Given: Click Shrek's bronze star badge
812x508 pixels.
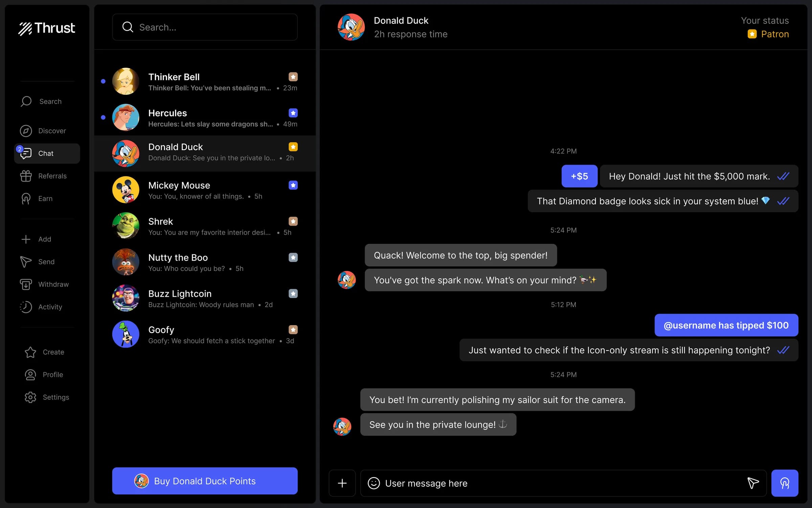Looking at the screenshot, I should point(293,221).
